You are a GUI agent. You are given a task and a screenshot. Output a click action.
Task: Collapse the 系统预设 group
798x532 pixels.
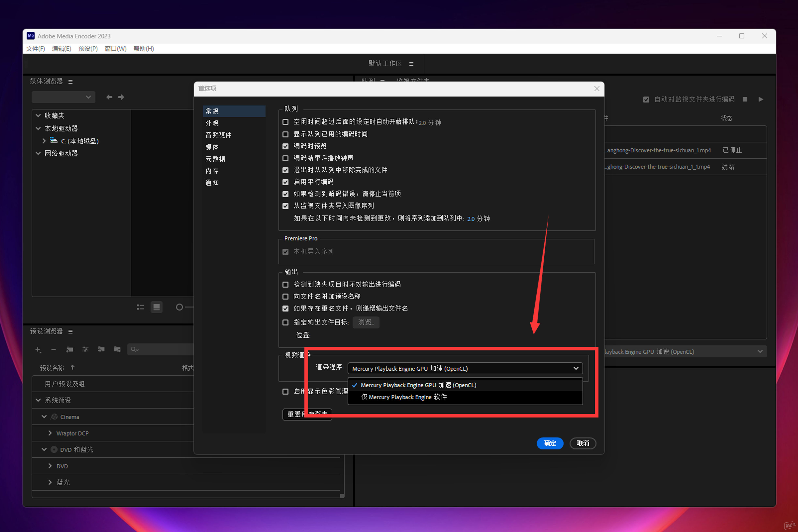[x=38, y=400]
